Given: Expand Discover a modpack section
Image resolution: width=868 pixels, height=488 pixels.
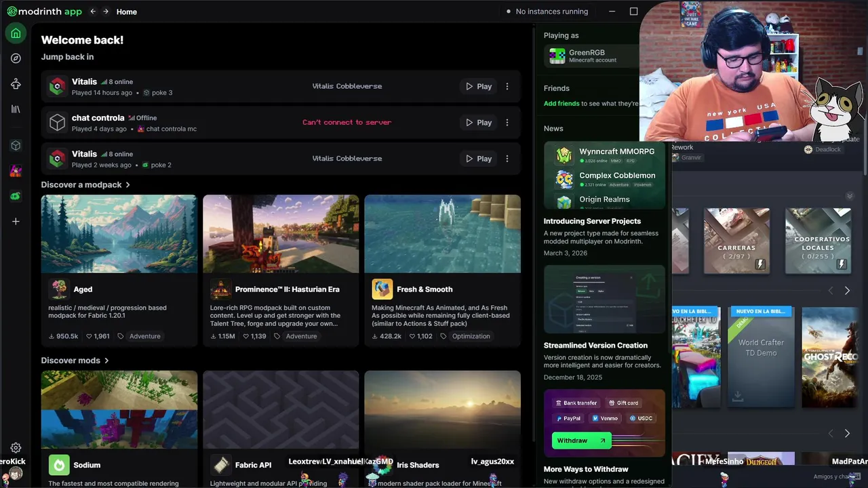Looking at the screenshot, I should [85, 184].
